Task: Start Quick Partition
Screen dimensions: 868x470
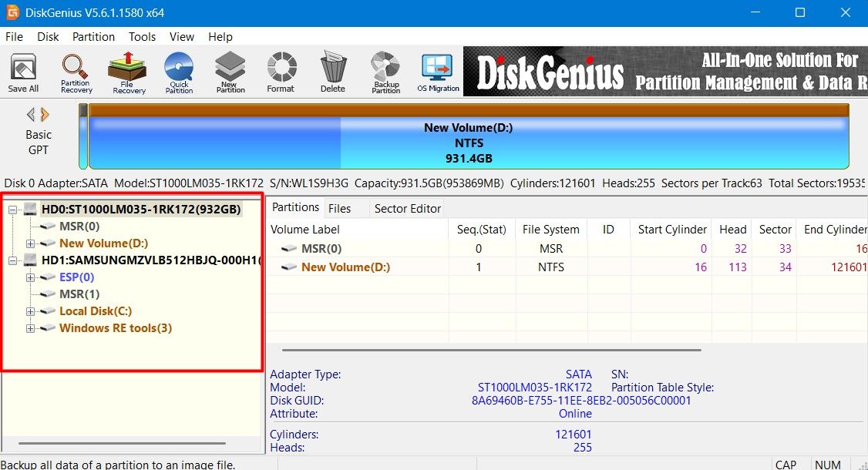Action: [178, 71]
